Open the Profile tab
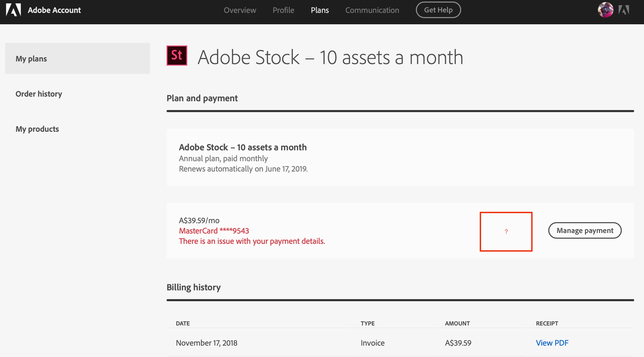This screenshot has width=644, height=357. pos(283,10)
